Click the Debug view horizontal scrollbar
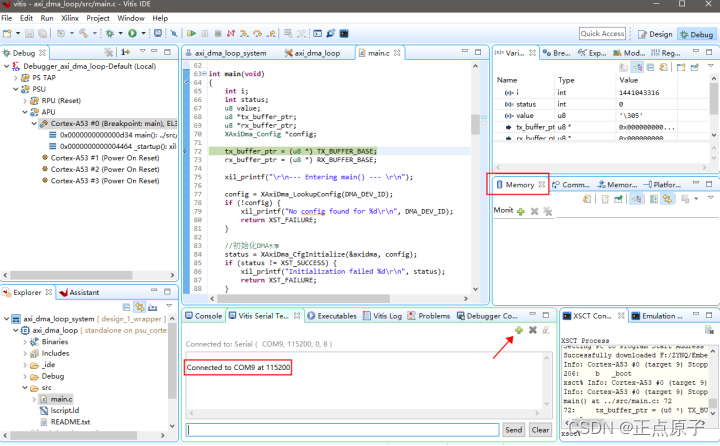Image resolution: width=720 pixels, height=446 pixels. (71, 275)
